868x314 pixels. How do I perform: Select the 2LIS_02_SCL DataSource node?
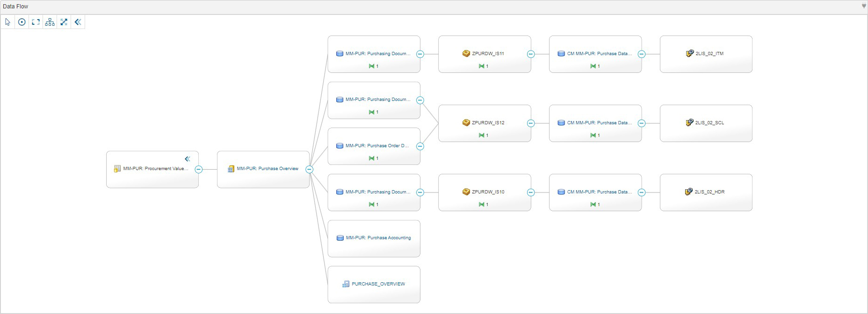pyautogui.click(x=706, y=123)
